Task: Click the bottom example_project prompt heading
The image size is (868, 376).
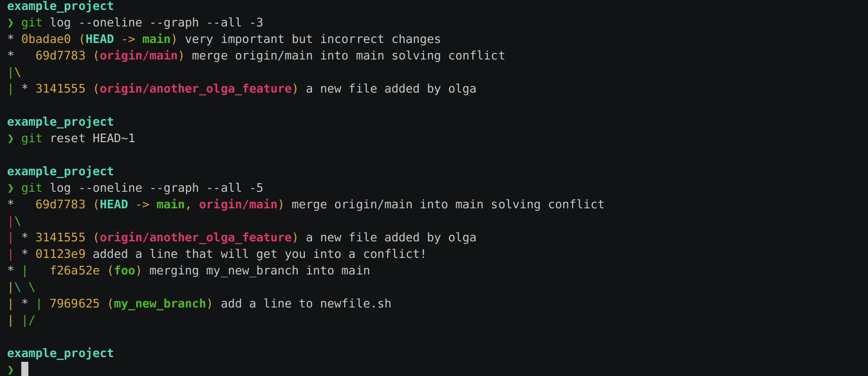Action: tap(61, 354)
